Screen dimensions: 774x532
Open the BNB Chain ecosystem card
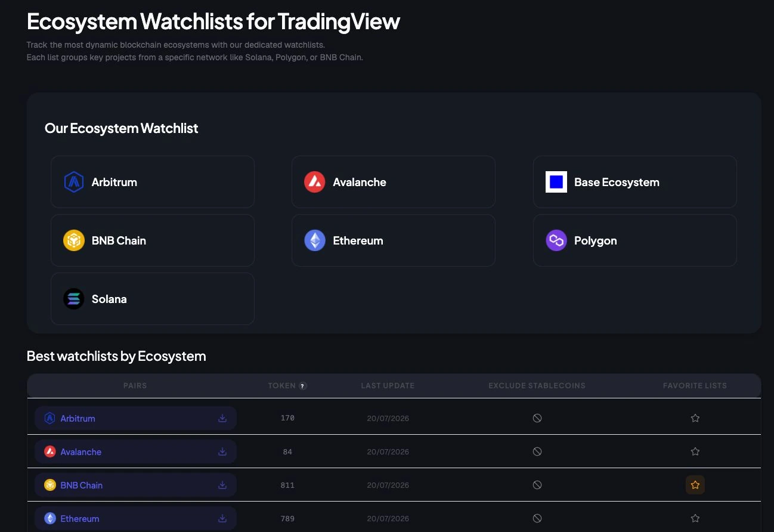pos(153,240)
